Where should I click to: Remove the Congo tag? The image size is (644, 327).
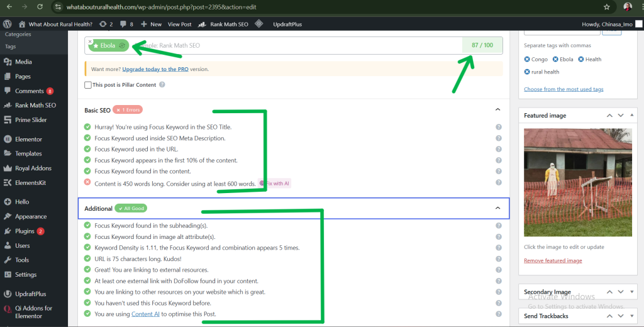[x=527, y=59]
